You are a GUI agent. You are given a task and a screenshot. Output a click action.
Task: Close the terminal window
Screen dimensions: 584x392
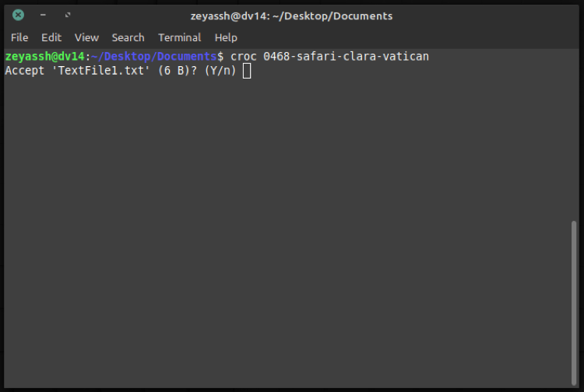pos(19,15)
